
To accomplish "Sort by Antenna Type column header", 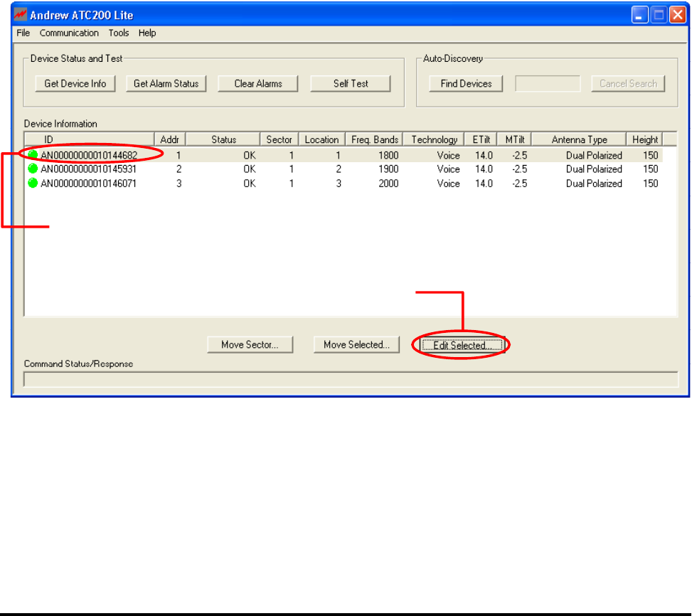I will 579,139.
